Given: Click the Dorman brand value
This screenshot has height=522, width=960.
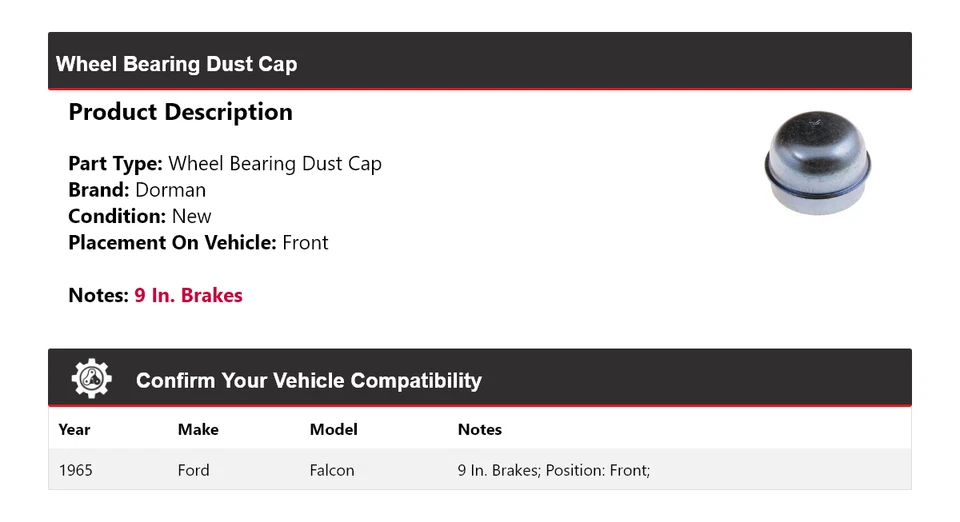Looking at the screenshot, I should (x=170, y=190).
